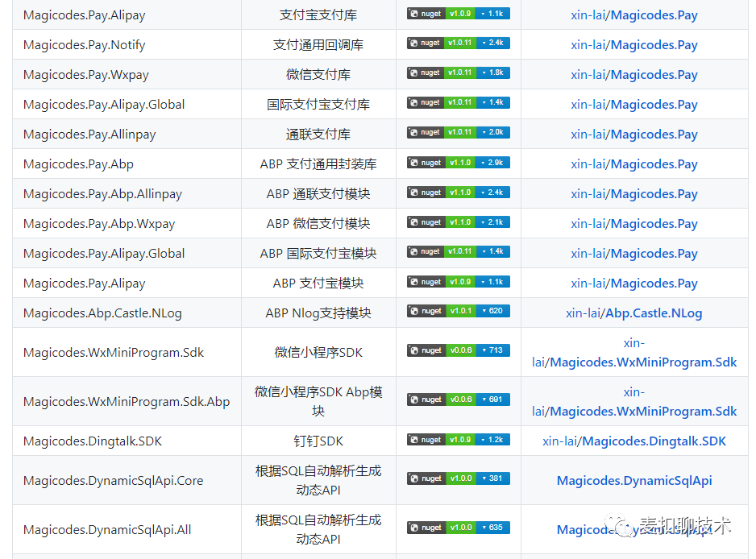Open the nuget badge in the ABP 支付宝模块 row

tap(458, 282)
